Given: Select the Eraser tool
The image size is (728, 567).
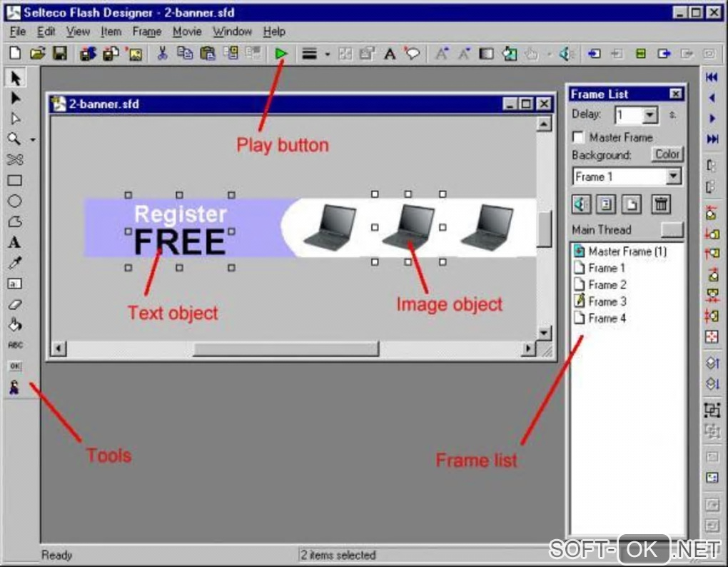Looking at the screenshot, I should pos(14,304).
